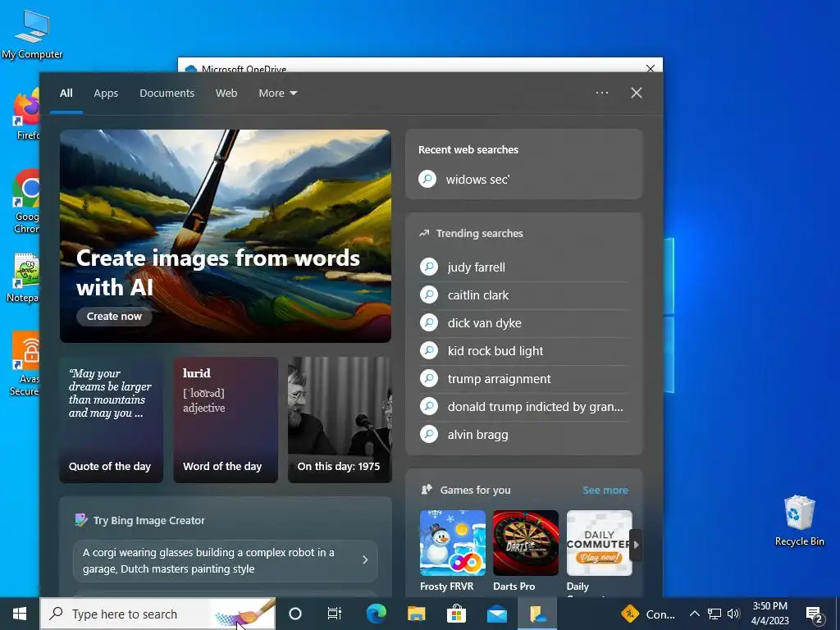The image size is (840, 630).
Task: Switch to Apps search tab
Action: tap(106, 94)
